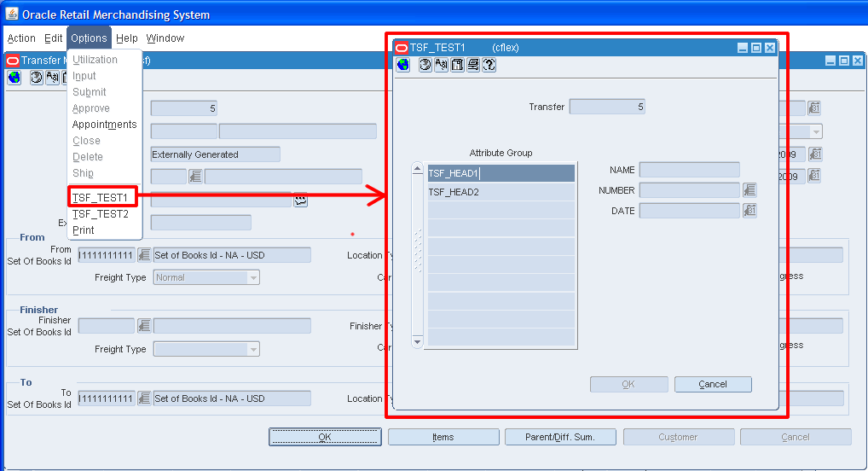Click the comments speech bubble icon
The image size is (868, 471).
coord(301,200)
